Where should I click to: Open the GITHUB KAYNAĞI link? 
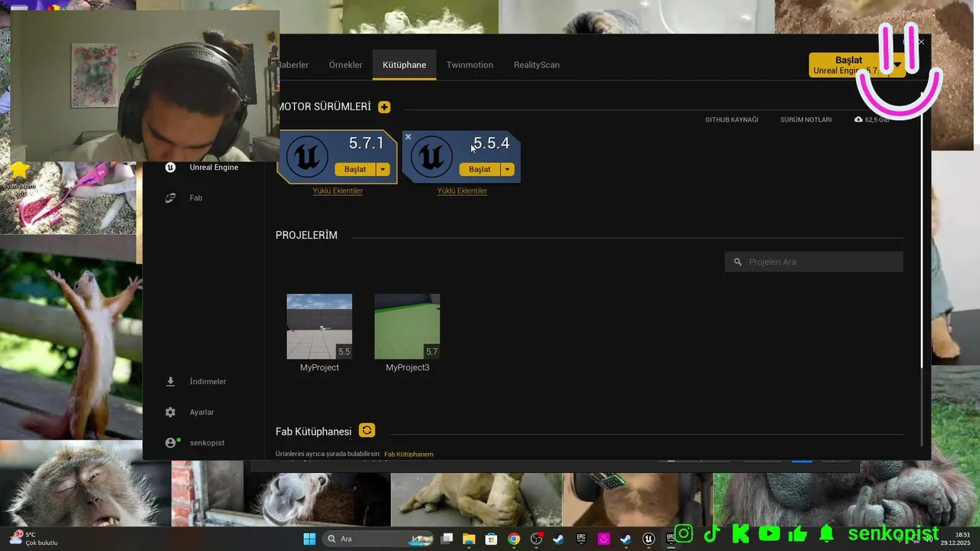(732, 120)
